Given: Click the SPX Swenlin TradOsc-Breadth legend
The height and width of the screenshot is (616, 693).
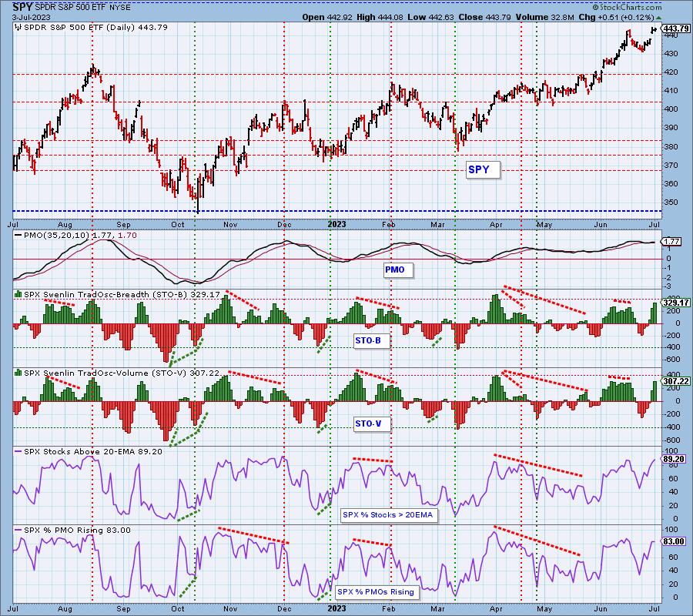Looking at the screenshot, I should [122, 294].
